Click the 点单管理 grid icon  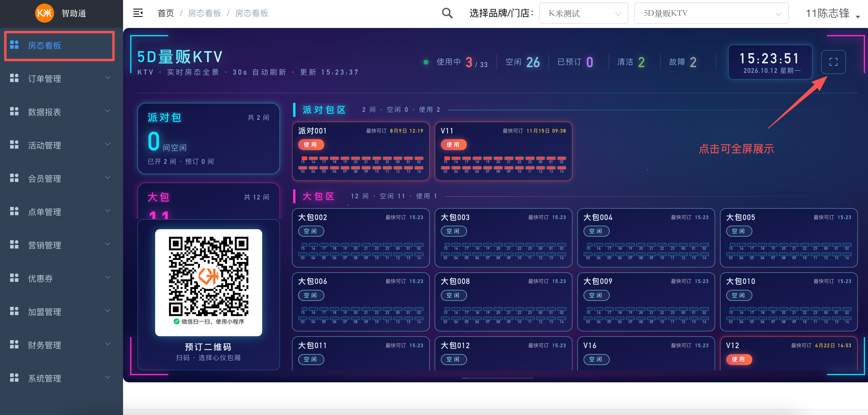point(14,211)
